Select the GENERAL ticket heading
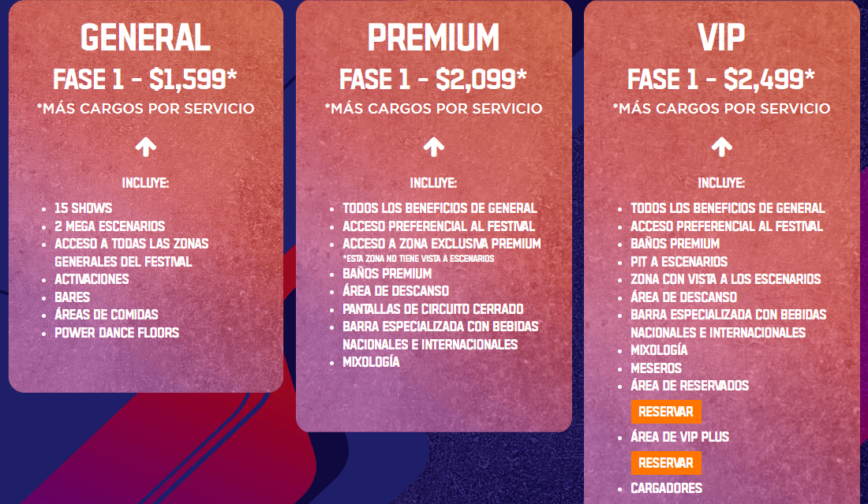Image resolution: width=868 pixels, height=504 pixels. (x=146, y=38)
